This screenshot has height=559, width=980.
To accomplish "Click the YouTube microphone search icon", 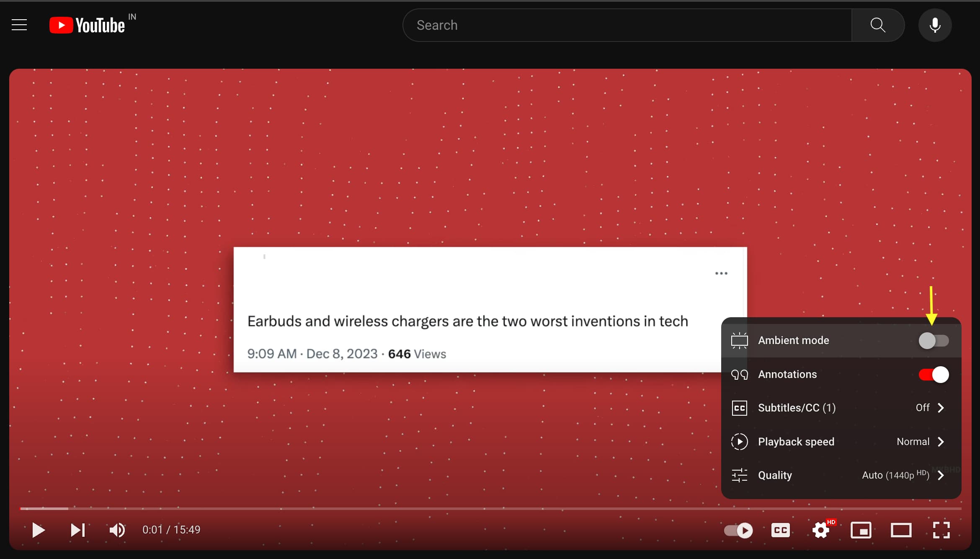I will 936,25.
